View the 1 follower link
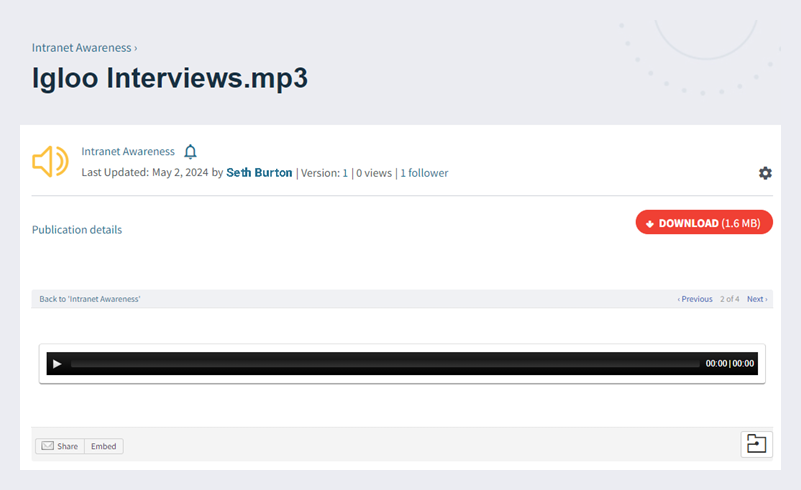This screenshot has width=801, height=490. click(424, 173)
